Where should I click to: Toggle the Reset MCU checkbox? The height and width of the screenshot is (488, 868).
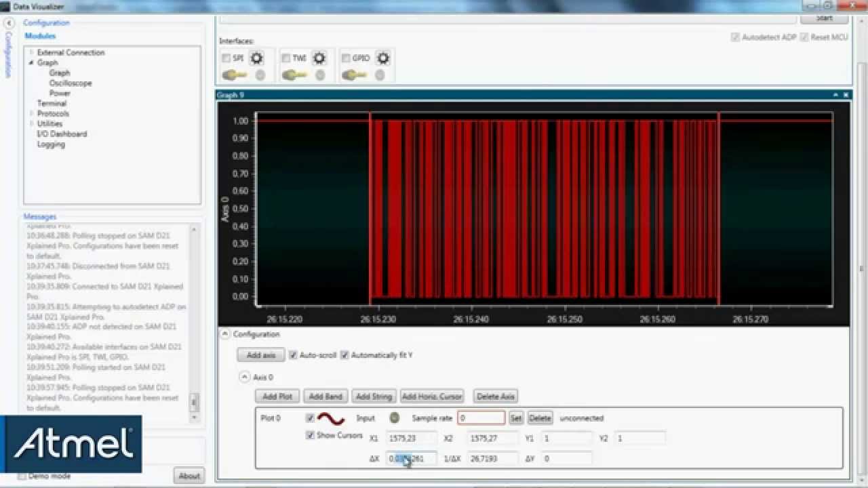[x=804, y=37]
